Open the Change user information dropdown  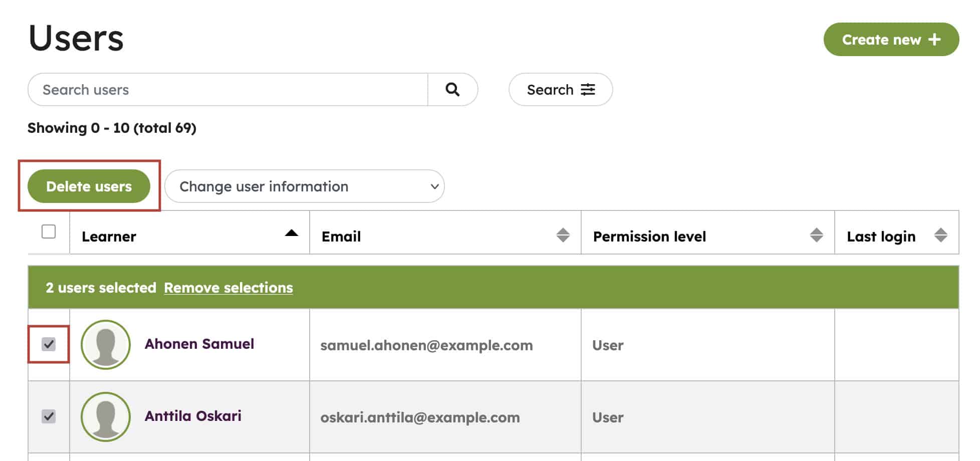point(305,186)
